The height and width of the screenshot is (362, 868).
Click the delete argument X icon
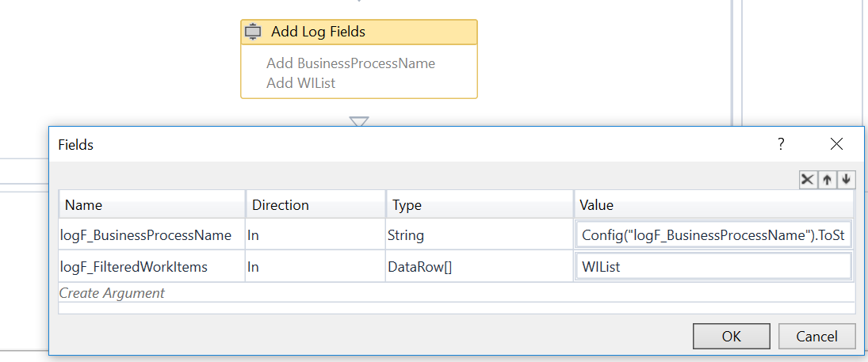pos(807,180)
